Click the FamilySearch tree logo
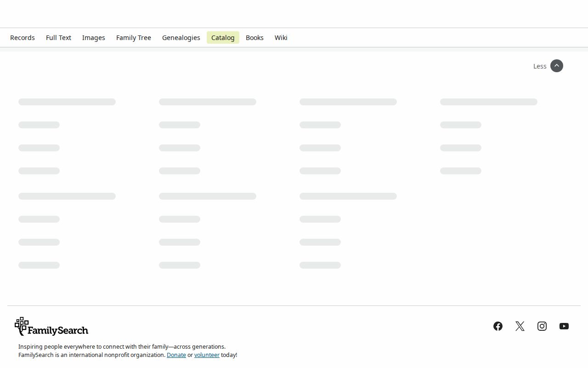 coord(51,327)
